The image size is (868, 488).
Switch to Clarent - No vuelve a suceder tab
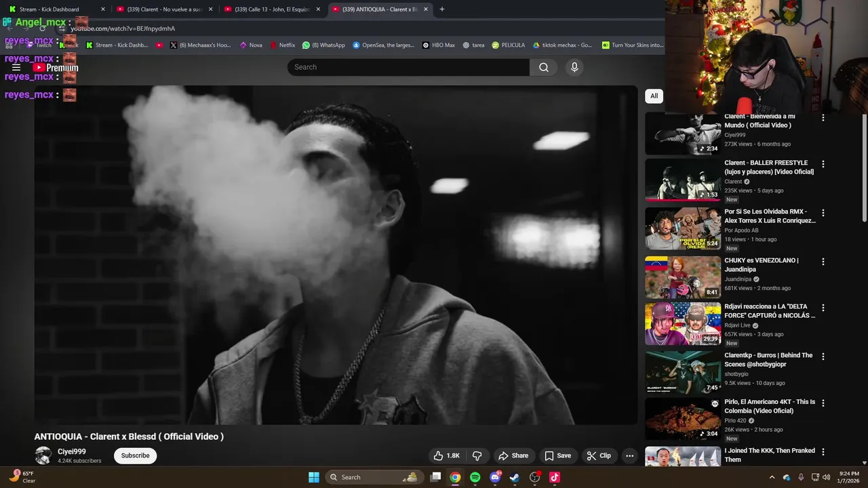point(163,9)
